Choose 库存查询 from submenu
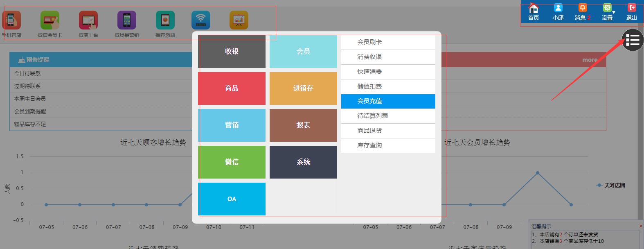Image resolution: width=644 pixels, height=249 pixels. click(388, 145)
